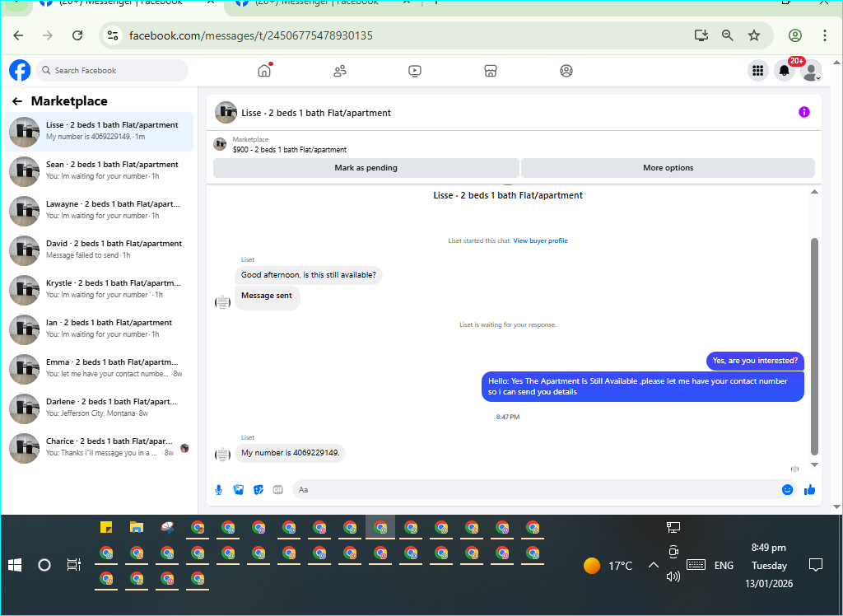Open the Facebook logo home link

point(20,71)
